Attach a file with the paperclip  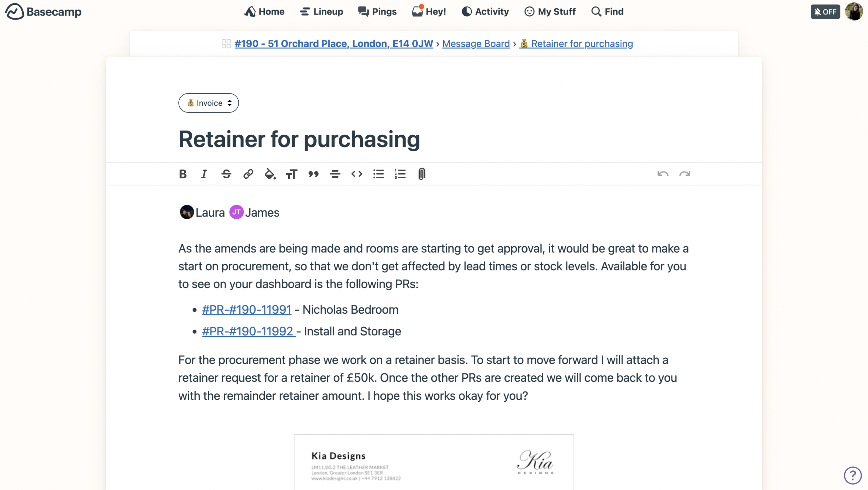coord(421,174)
